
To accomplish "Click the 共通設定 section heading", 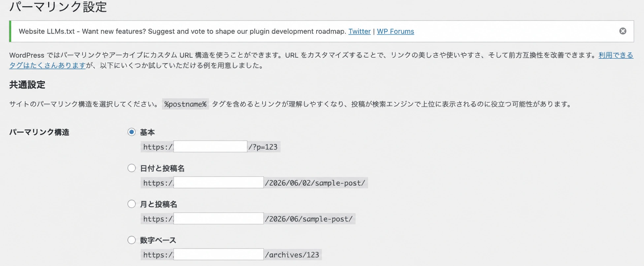I will tap(27, 85).
